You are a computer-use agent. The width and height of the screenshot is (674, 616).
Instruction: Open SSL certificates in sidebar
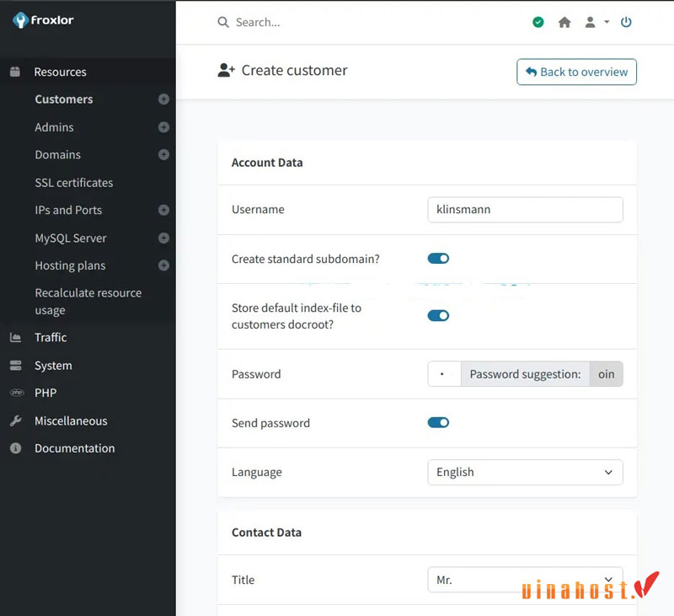tap(74, 183)
